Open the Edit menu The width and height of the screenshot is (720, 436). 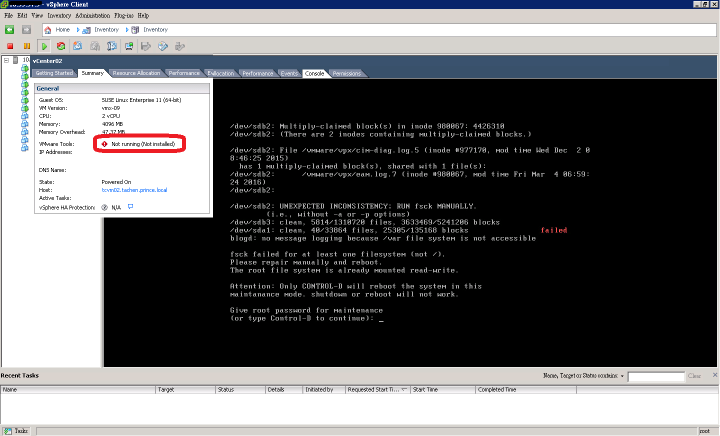click(22, 16)
